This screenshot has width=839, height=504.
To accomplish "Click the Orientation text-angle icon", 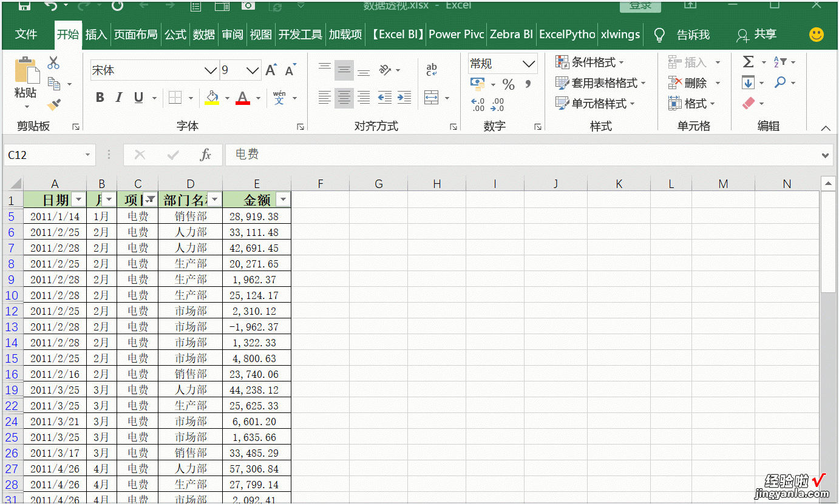I will tap(385, 70).
